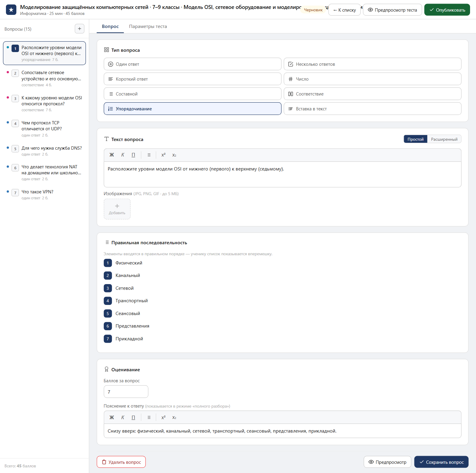Click into the question text area
The height and width of the screenshot is (473, 476).
click(282, 174)
